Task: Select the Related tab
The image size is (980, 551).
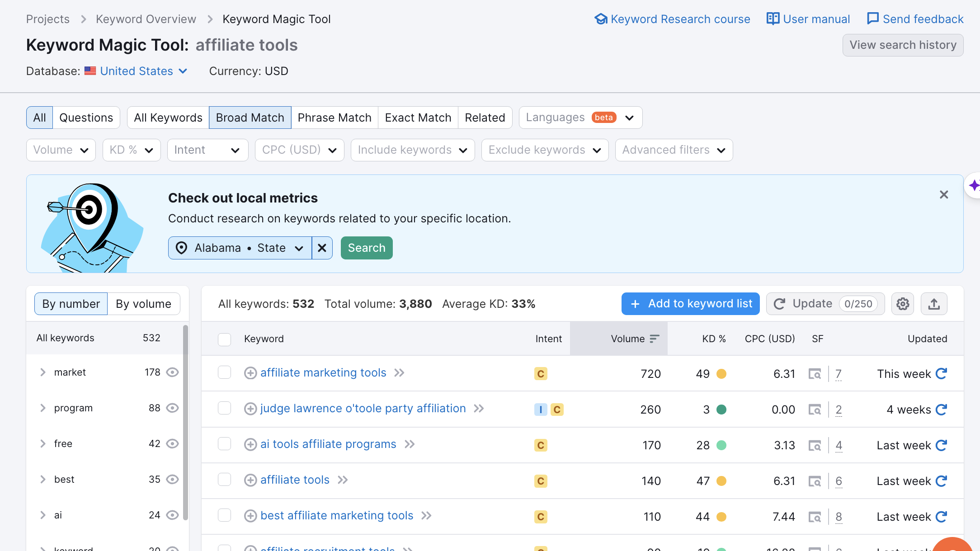Action: click(485, 118)
